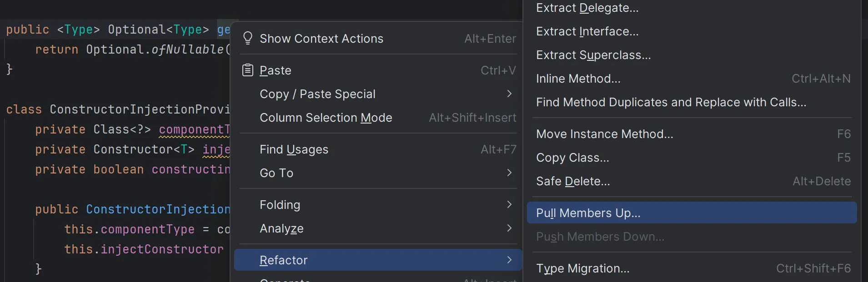The width and height of the screenshot is (868, 282).
Task: Click the clipboard Paste icon
Action: point(248,70)
